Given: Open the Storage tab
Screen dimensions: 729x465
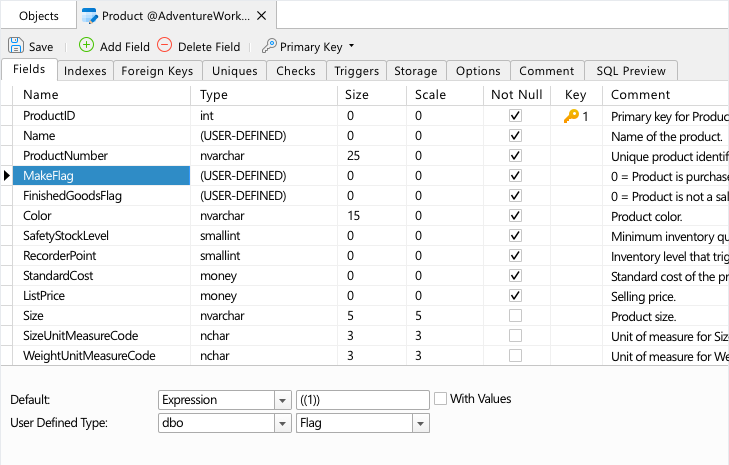Looking at the screenshot, I should click(416, 71).
